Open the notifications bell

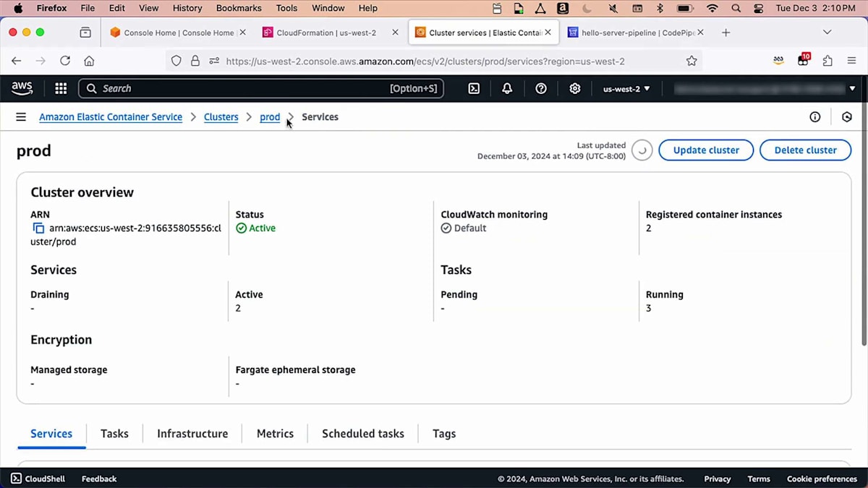click(507, 88)
